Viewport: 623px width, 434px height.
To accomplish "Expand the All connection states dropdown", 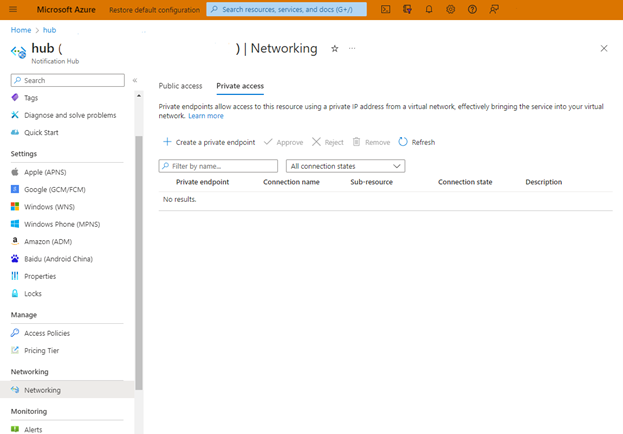I will pos(345,166).
